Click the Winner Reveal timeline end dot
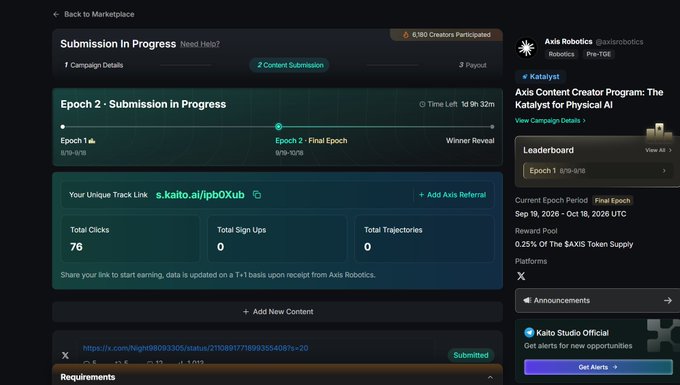The image size is (680, 385). (492, 127)
